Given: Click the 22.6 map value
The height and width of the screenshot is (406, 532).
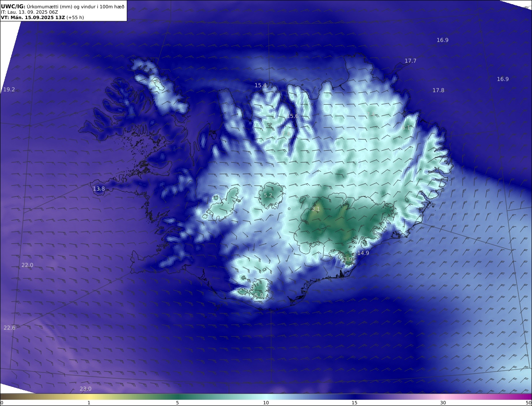Looking at the screenshot, I should 10,328.
